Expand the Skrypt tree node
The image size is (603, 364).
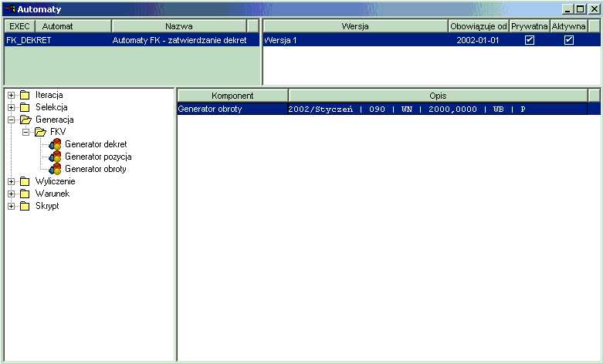[11, 206]
